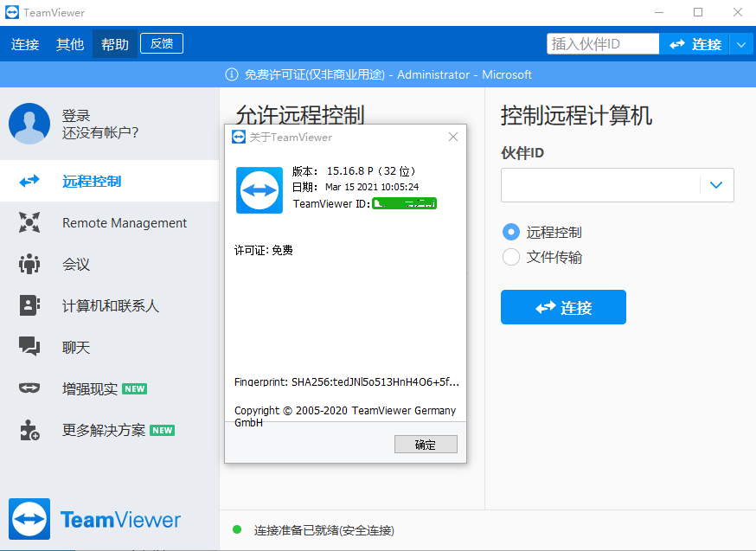The image size is (756, 551).
Task: Click the large blue 连接 button
Action: 563,307
